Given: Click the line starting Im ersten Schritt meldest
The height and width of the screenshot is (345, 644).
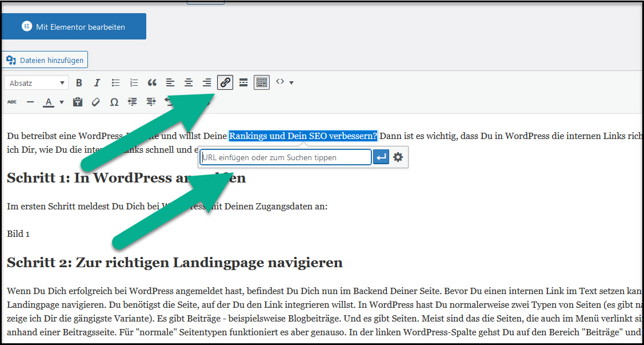Looking at the screenshot, I should [167, 207].
